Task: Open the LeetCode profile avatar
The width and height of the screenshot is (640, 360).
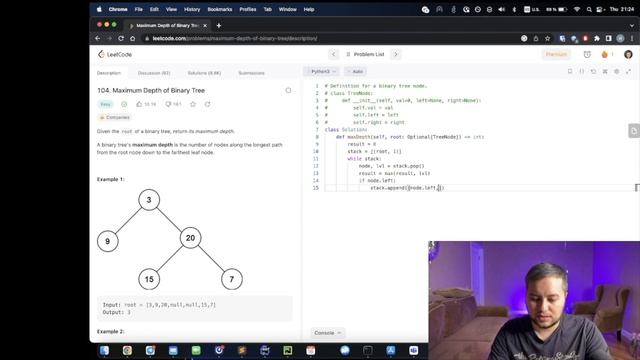Action: pyautogui.click(x=628, y=54)
